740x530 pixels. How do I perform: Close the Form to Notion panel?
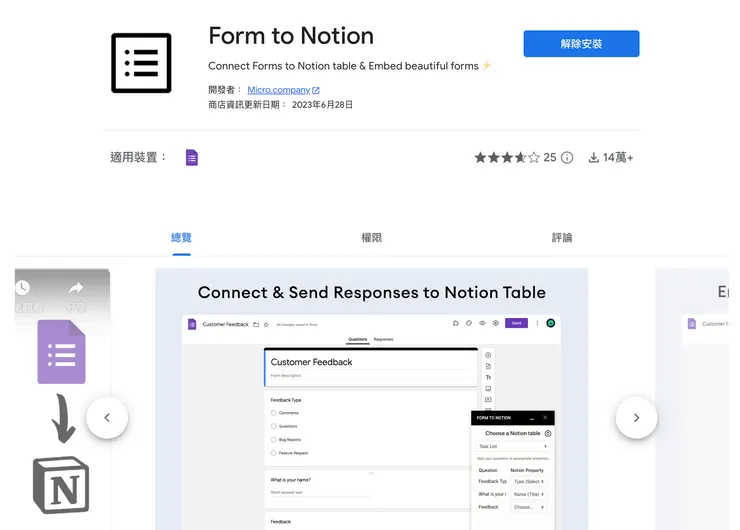(x=545, y=418)
